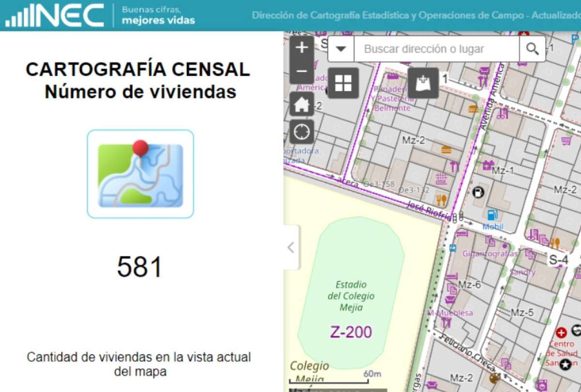The width and height of the screenshot is (581, 392).
Task: Open the map thumbnail with red pin
Action: (x=139, y=173)
